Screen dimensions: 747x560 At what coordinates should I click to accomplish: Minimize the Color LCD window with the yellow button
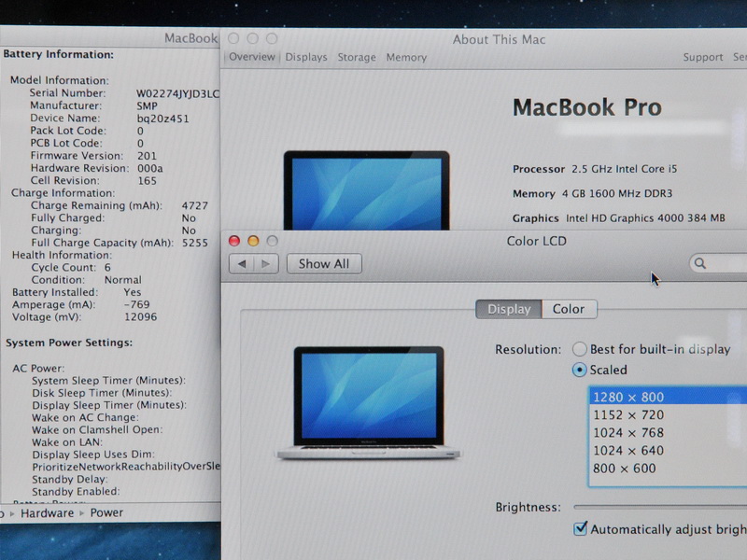click(253, 241)
